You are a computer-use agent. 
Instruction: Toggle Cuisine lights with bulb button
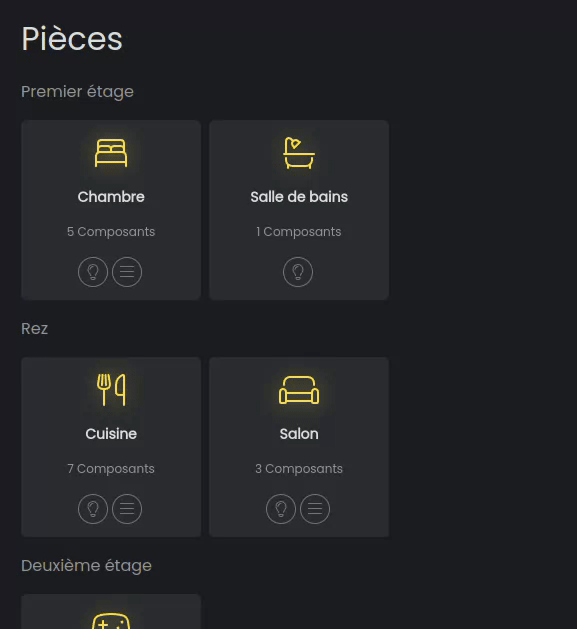(93, 509)
